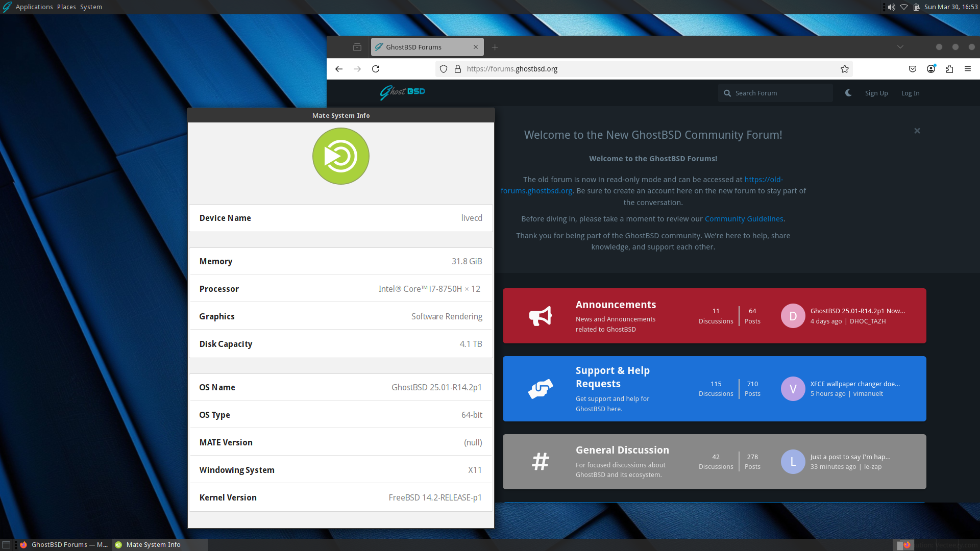The image size is (980, 551).
Task: Click the MATE logo in System Info
Action: 341,156
